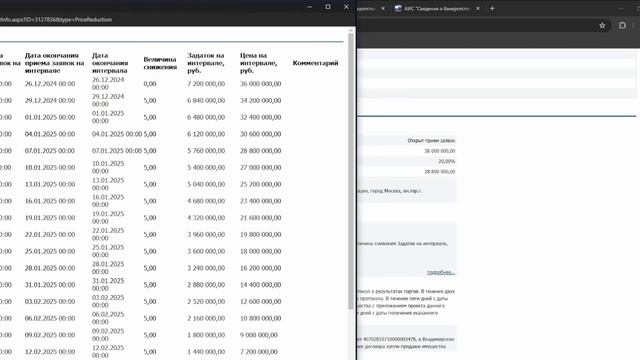Select price cell 9 000 000,00
Viewport: 640px width, 360px height.
click(259, 335)
